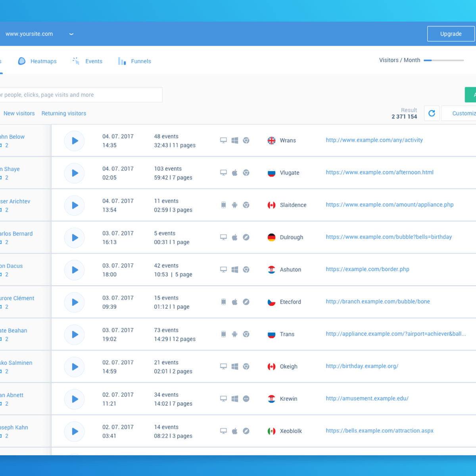The image size is (476, 476).
Task: Filter by Returning visitors
Action: 63,113
